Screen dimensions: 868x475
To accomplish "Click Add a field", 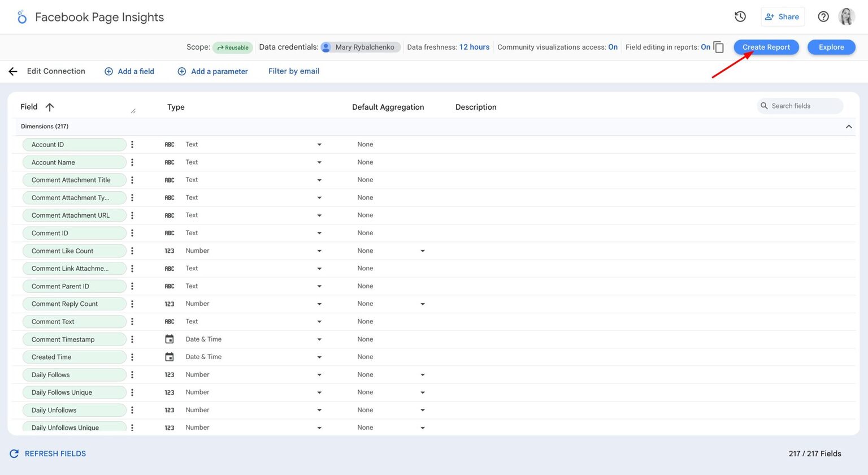I will [x=129, y=71].
